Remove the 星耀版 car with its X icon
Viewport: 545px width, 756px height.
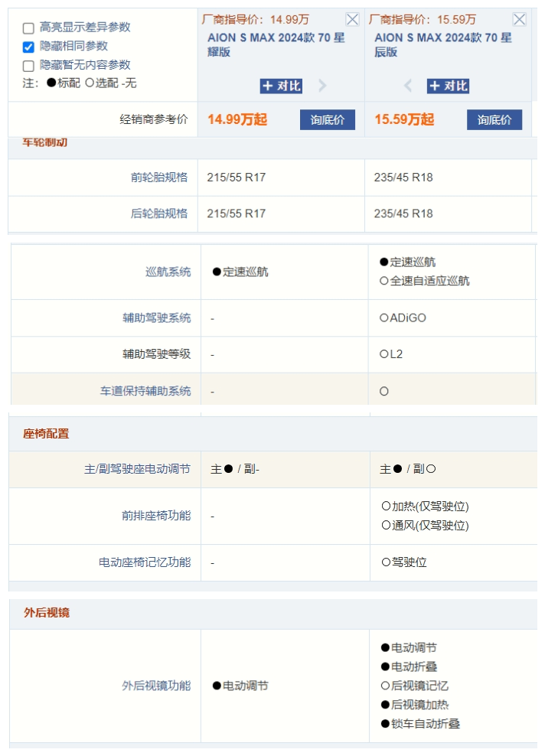353,19
